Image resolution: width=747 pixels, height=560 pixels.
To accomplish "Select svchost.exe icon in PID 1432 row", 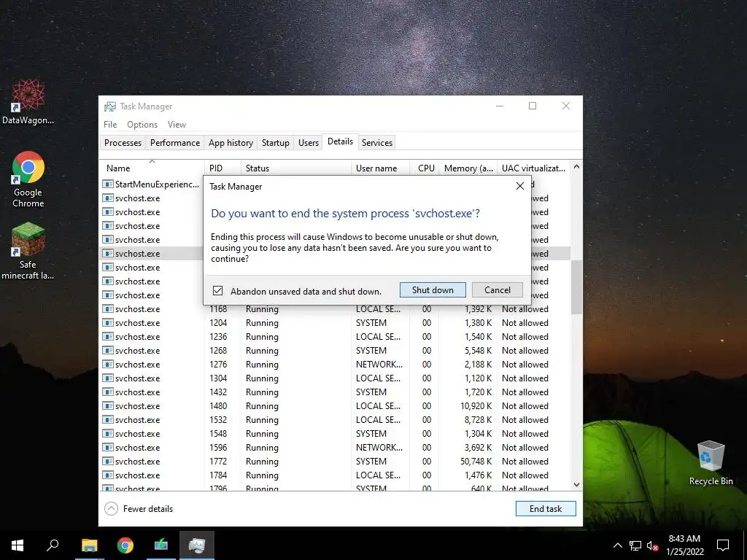I will click(x=108, y=392).
